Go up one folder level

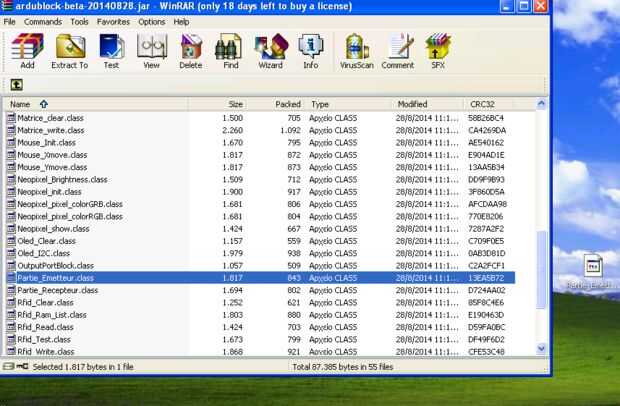coord(16,85)
